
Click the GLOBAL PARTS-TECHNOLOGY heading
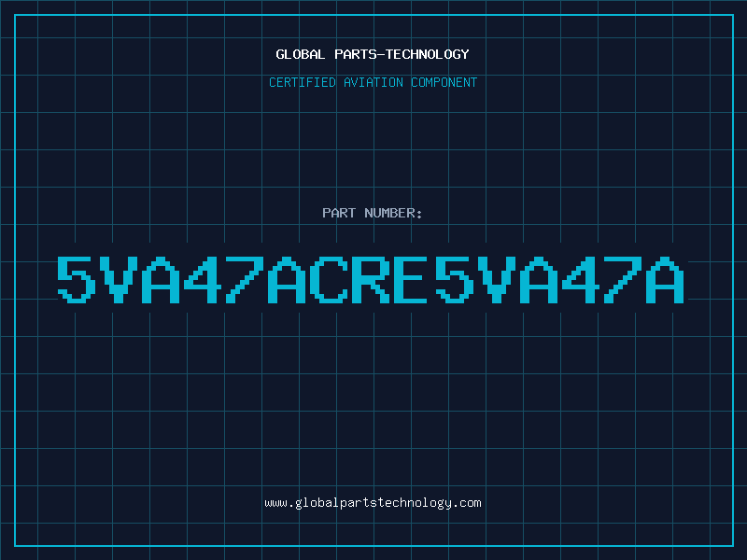coord(373,54)
